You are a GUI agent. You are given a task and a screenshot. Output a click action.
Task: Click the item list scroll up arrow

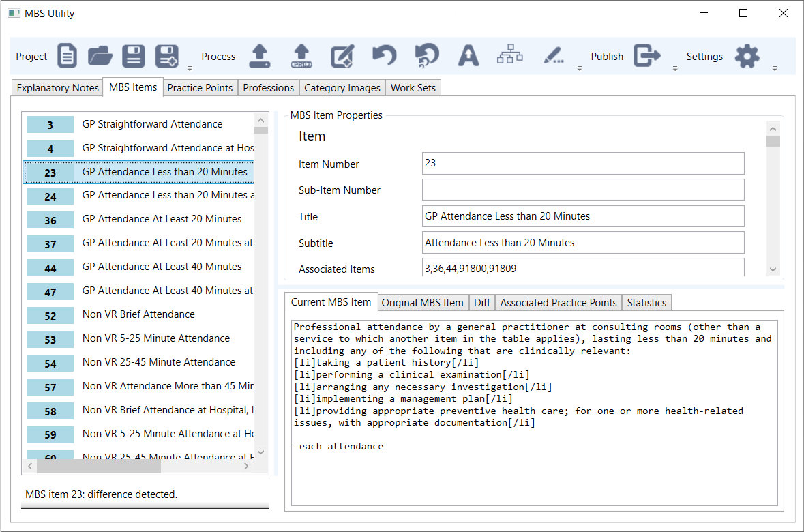260,120
